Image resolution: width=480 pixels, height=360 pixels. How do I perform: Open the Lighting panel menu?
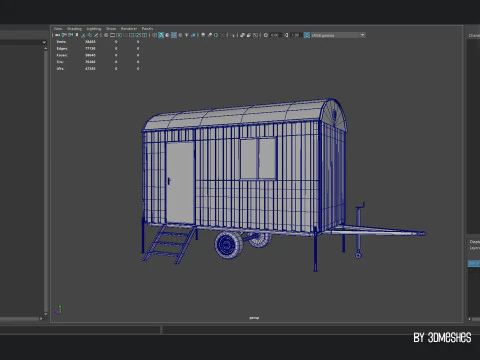[94, 29]
